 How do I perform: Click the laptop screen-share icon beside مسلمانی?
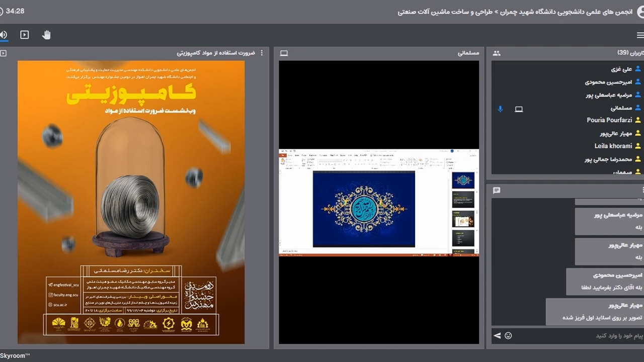click(519, 109)
